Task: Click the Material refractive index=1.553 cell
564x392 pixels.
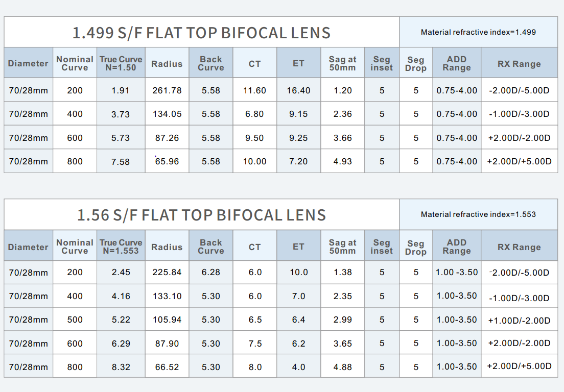Action: [x=478, y=214]
